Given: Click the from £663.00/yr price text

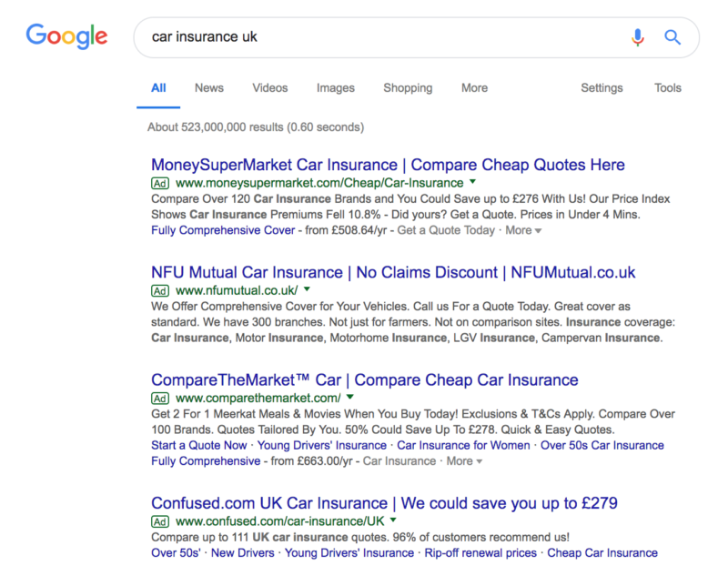Looking at the screenshot, I should point(311,461).
